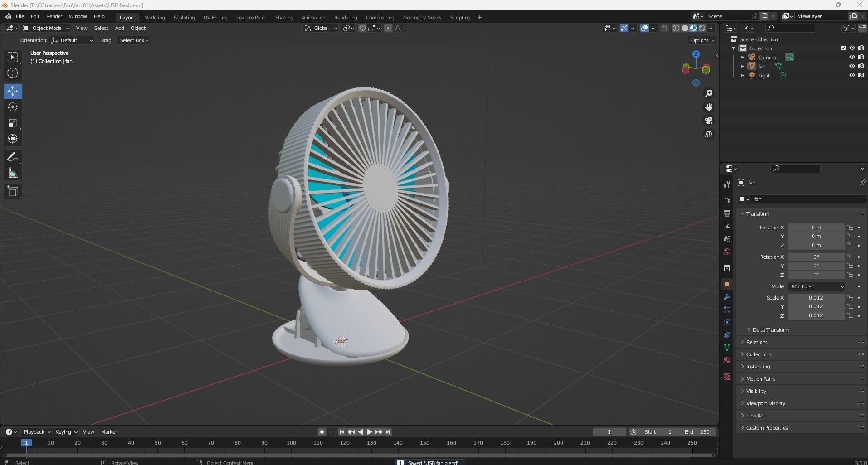Image resolution: width=868 pixels, height=465 pixels.
Task: Switch perspective/orthographic grid icon
Action: point(708,135)
